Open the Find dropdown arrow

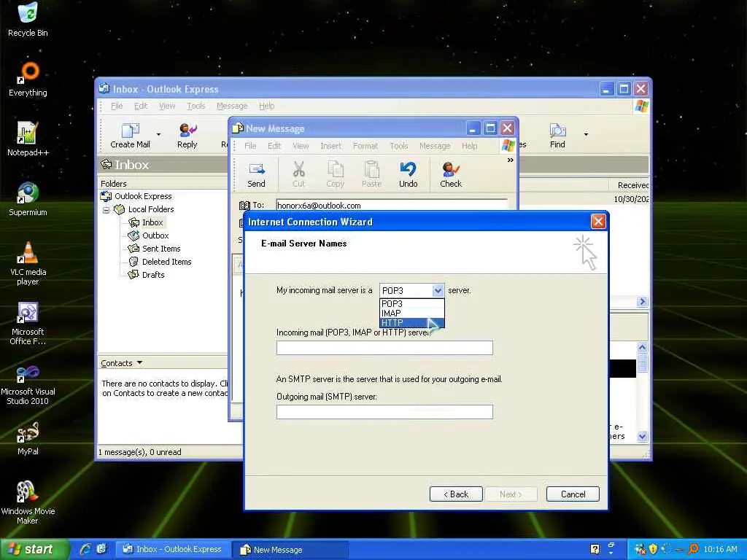(x=586, y=135)
